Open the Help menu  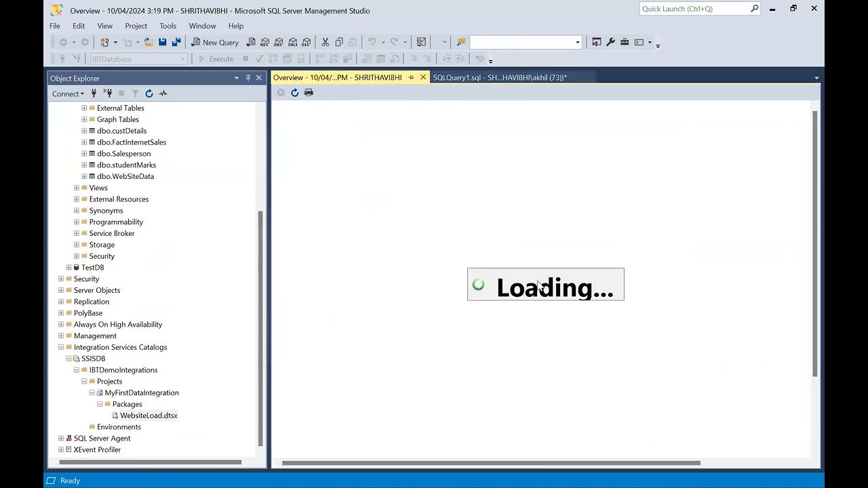pyautogui.click(x=236, y=26)
